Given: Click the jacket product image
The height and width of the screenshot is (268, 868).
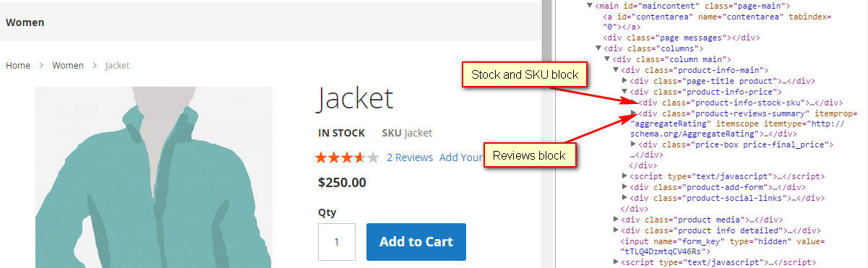Looking at the screenshot, I should click(x=154, y=177).
